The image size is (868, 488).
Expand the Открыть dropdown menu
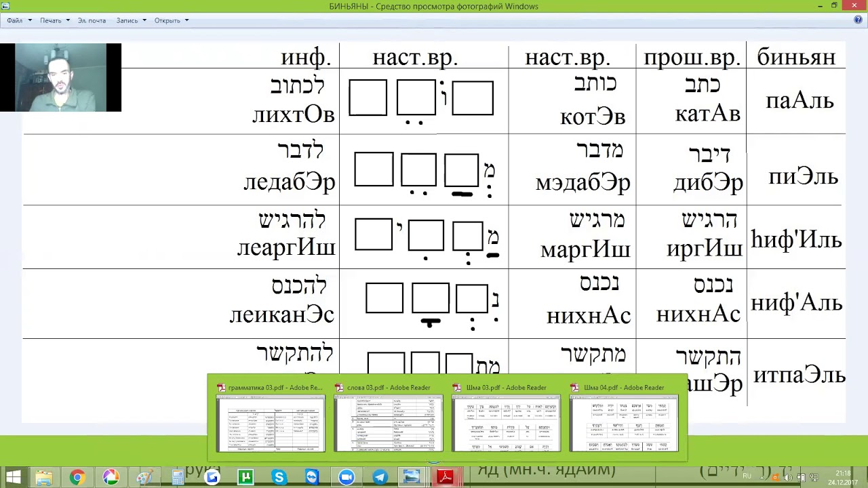click(x=171, y=20)
